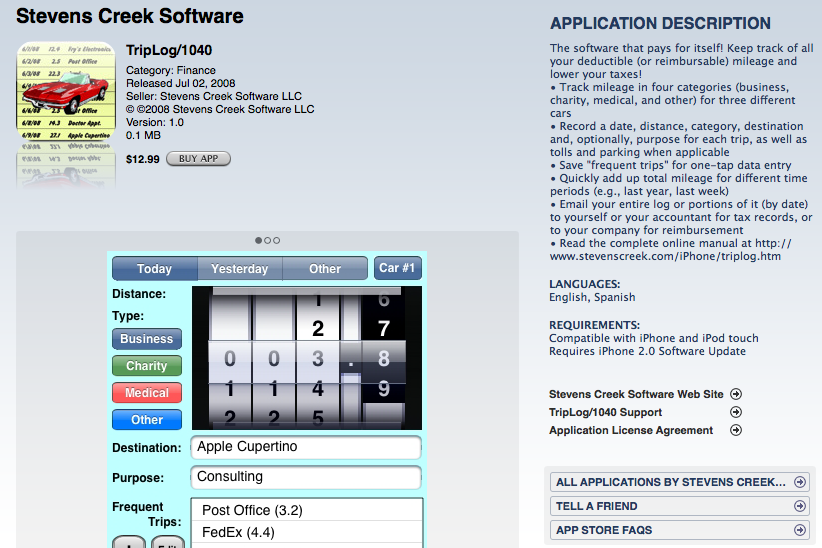Select the first screenshot page dot

[258, 241]
